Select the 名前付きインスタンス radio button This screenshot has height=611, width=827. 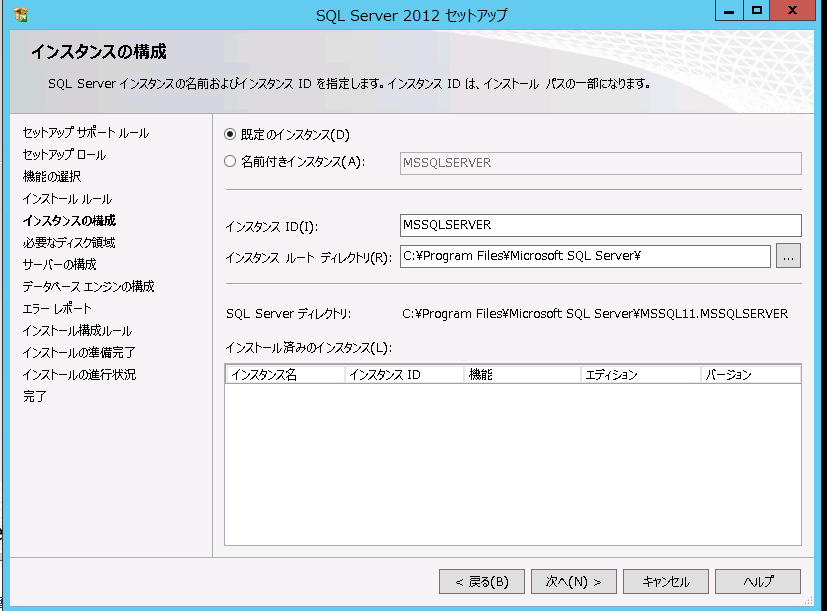tap(229, 161)
